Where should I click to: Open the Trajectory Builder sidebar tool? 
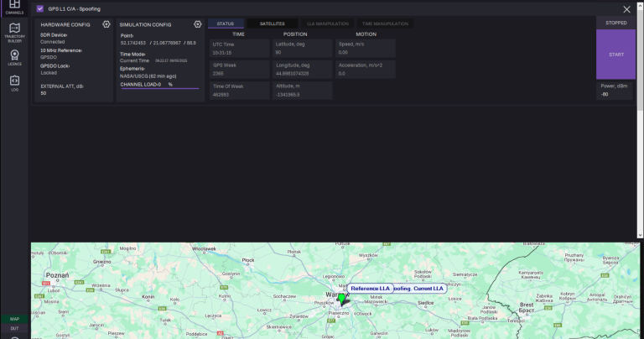[14, 33]
